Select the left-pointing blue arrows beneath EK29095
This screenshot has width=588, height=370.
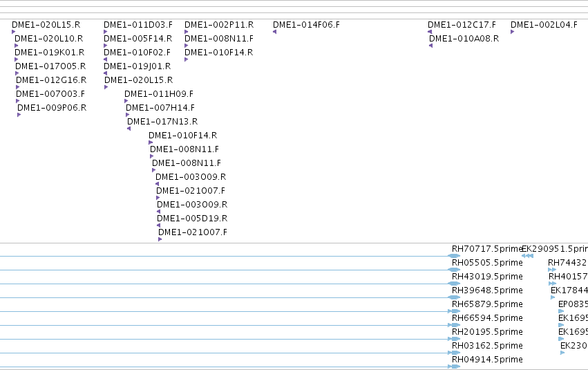[x=528, y=256]
